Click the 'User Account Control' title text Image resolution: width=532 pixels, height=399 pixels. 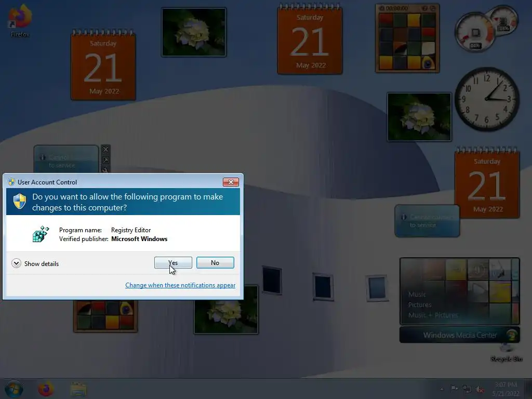click(x=47, y=182)
